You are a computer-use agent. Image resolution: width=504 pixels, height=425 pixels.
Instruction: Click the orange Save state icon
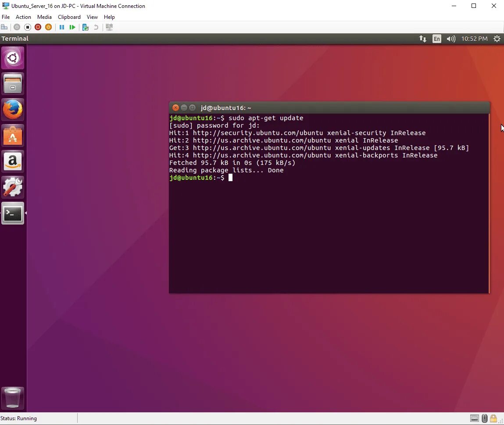pyautogui.click(x=49, y=27)
